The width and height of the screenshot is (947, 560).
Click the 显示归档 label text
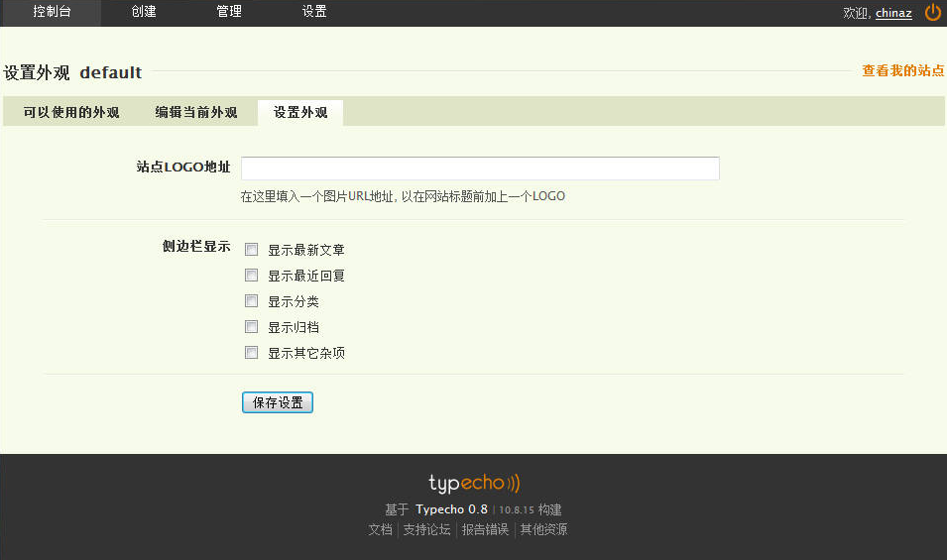pyautogui.click(x=294, y=327)
